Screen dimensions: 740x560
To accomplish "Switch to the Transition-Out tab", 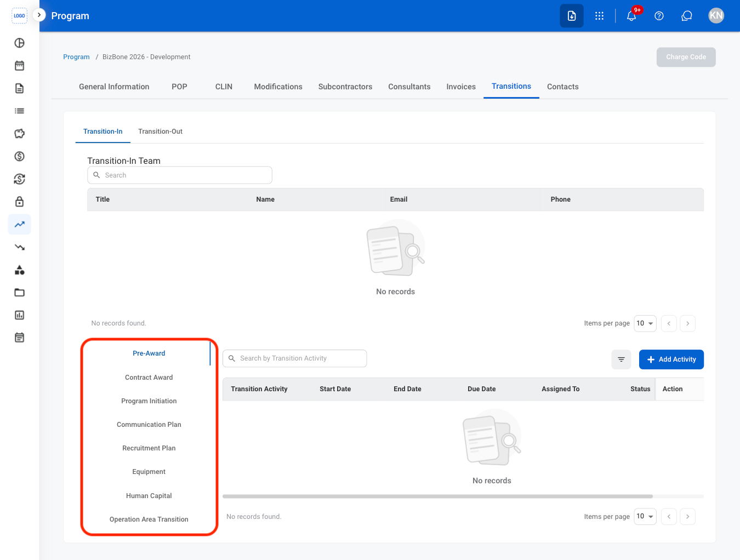I will click(x=160, y=132).
